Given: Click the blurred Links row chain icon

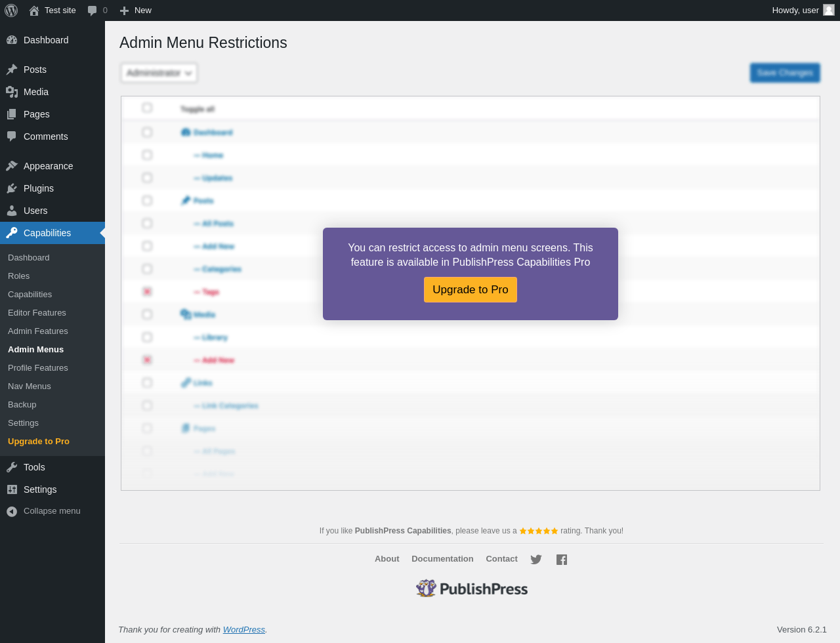Looking at the screenshot, I should (186, 383).
